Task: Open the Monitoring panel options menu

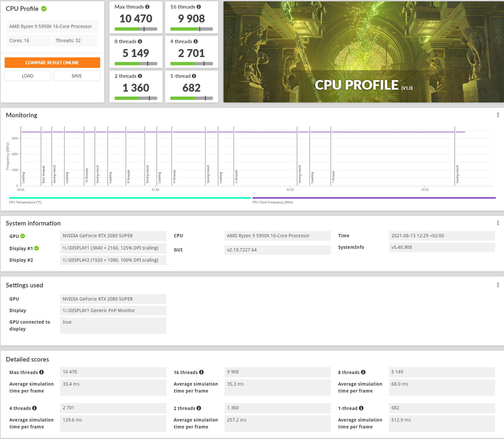Action: (498, 115)
